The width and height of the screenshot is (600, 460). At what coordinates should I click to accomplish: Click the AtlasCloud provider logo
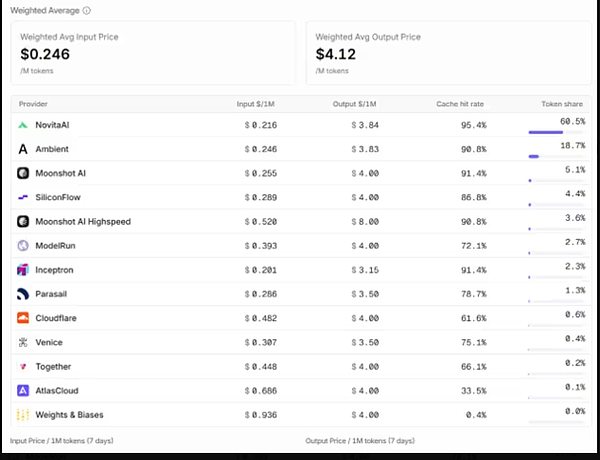coord(23,390)
